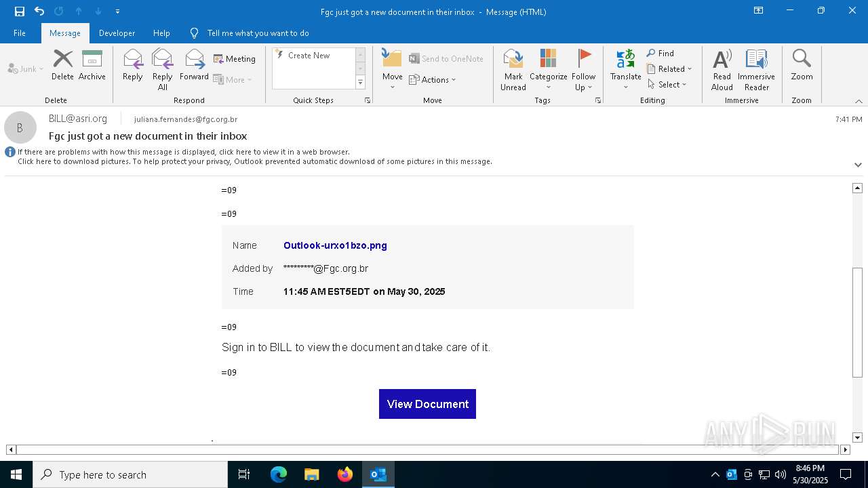Open the notification center

tap(846, 474)
